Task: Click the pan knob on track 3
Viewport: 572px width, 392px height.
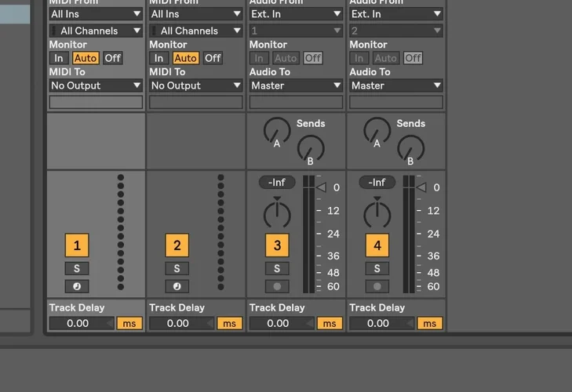Action: point(276,212)
